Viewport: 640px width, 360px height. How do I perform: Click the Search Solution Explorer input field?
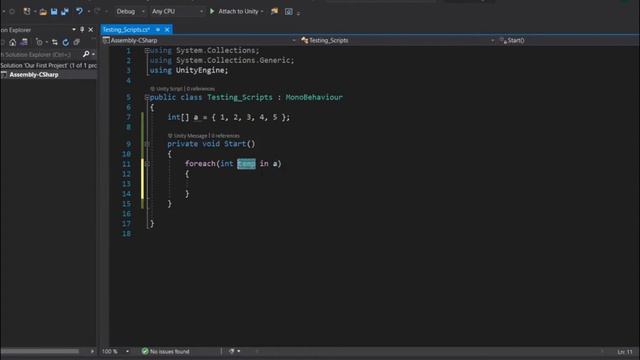pos(40,54)
